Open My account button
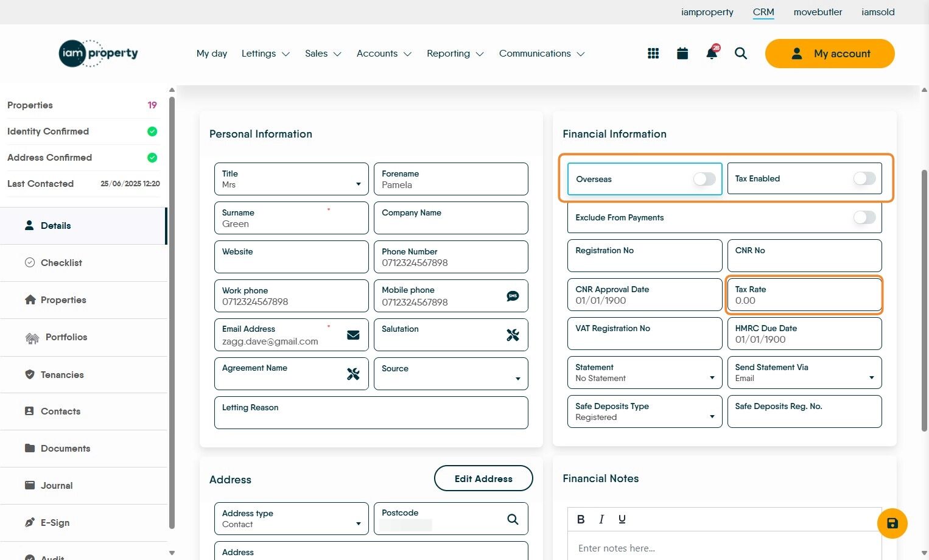 pos(830,54)
